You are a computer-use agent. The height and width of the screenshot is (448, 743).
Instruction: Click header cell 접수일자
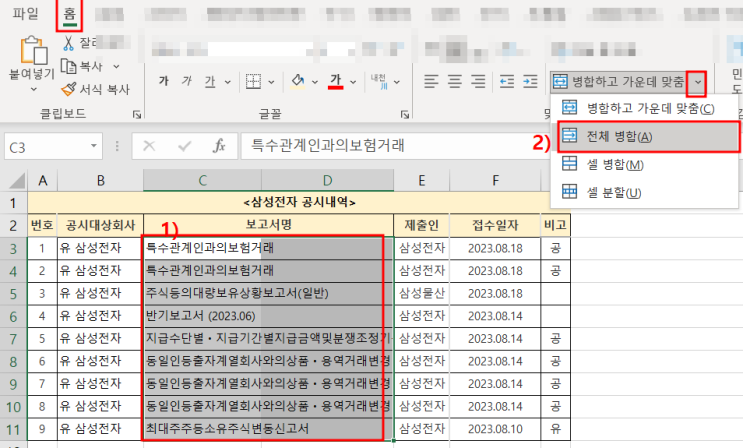pos(495,225)
